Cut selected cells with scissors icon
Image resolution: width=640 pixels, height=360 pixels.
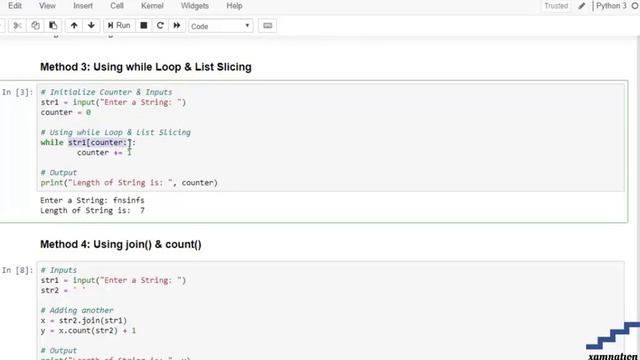pos(17,26)
